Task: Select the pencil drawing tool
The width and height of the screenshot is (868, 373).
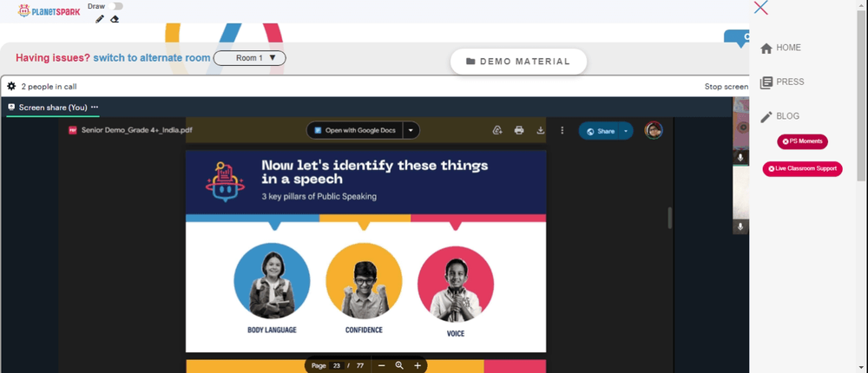Action: point(100,19)
